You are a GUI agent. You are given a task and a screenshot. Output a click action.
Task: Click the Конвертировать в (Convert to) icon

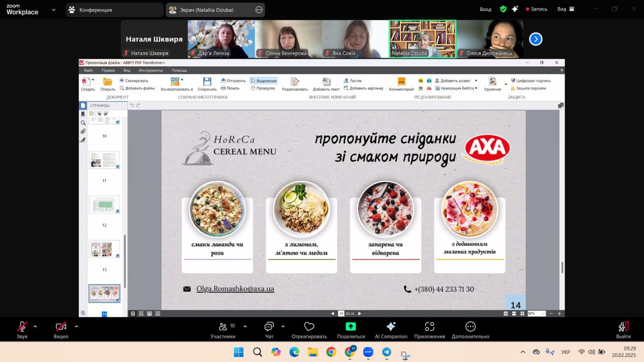(x=175, y=81)
